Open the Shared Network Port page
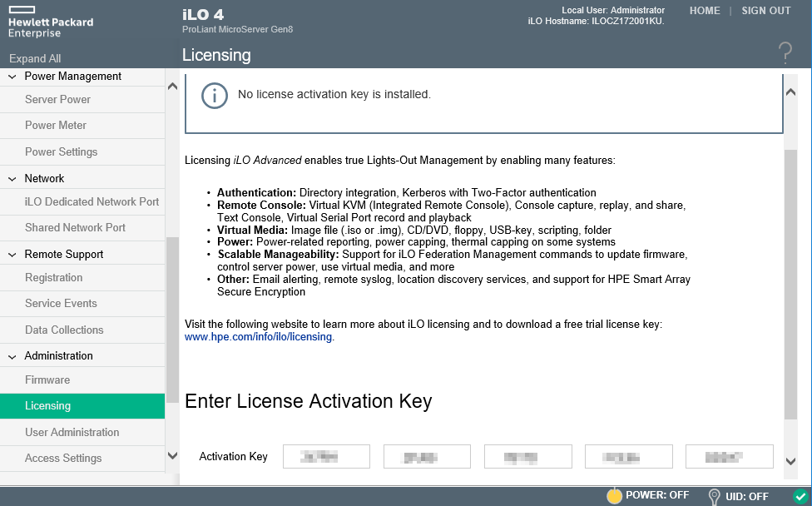 pos(82,228)
